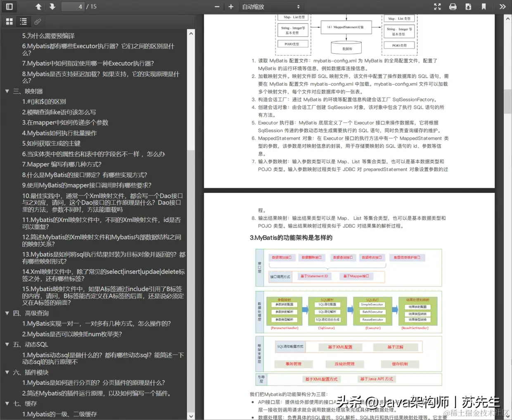Open the secondary tools menu
Viewport: 512px width, 420px height.
[503, 7]
